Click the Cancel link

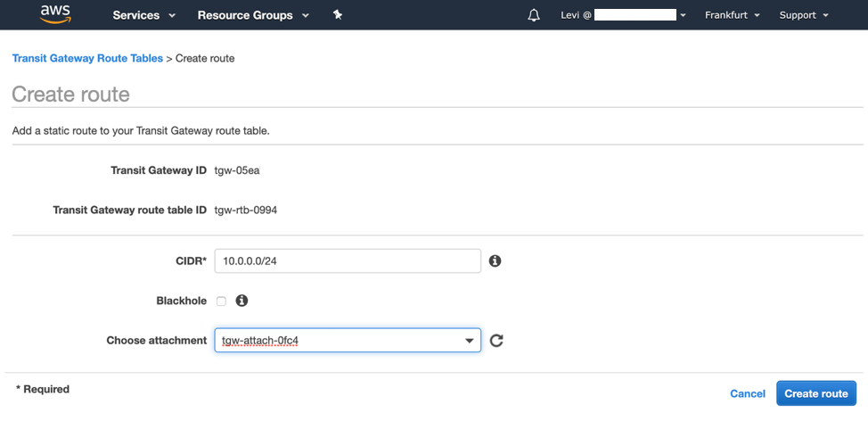(x=748, y=394)
